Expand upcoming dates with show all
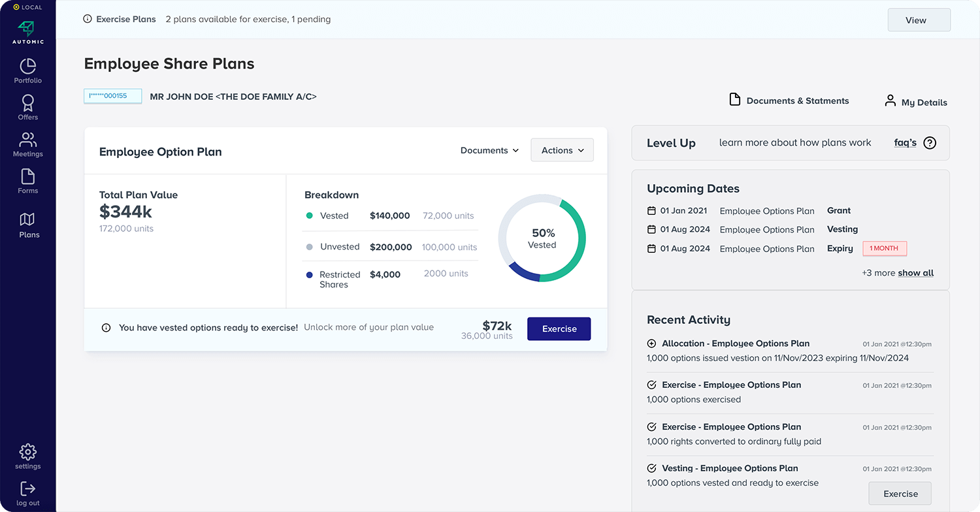The image size is (980, 512). 915,273
